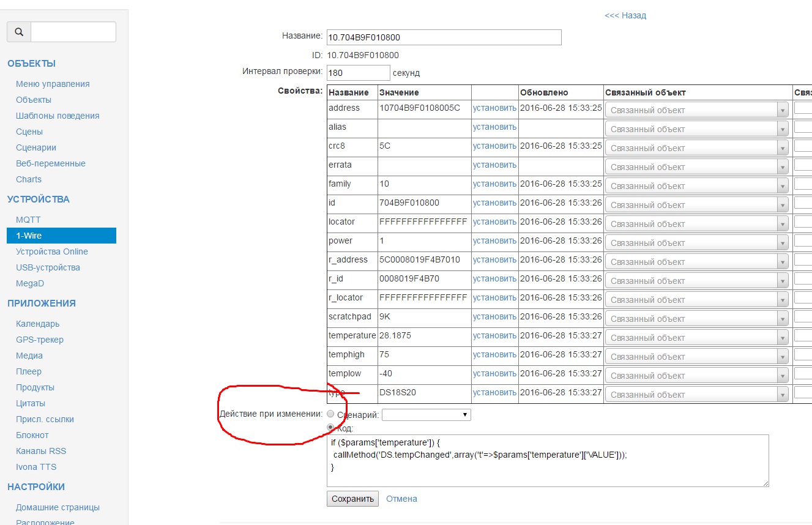The width and height of the screenshot is (812, 525).
Task: Click the Сохранить button
Action: click(352, 499)
